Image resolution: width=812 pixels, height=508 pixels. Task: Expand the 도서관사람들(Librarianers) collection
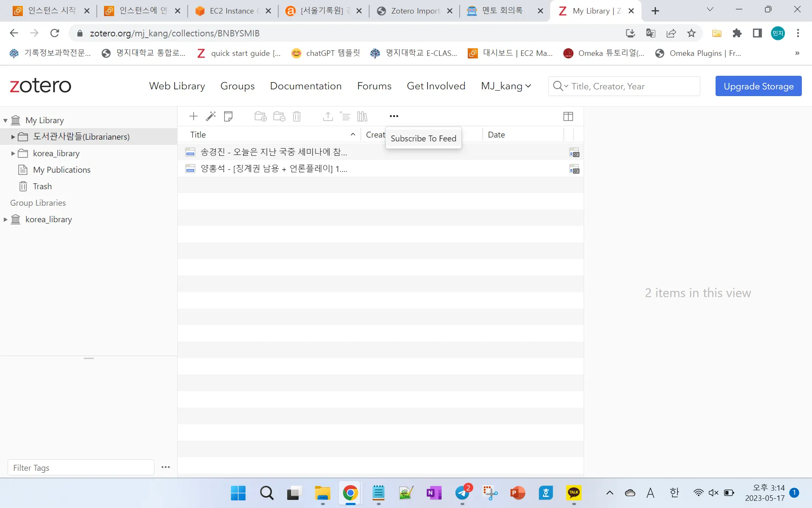click(x=13, y=137)
